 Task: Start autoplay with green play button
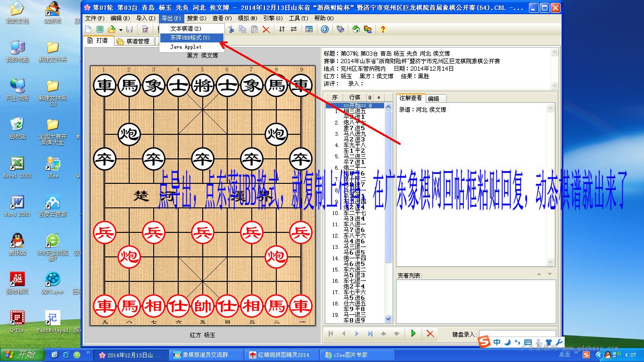click(413, 334)
